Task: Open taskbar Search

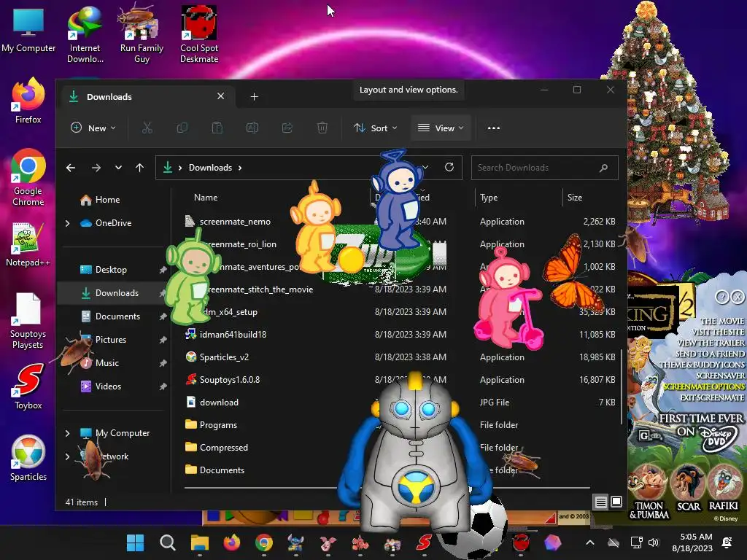Action: [x=167, y=542]
